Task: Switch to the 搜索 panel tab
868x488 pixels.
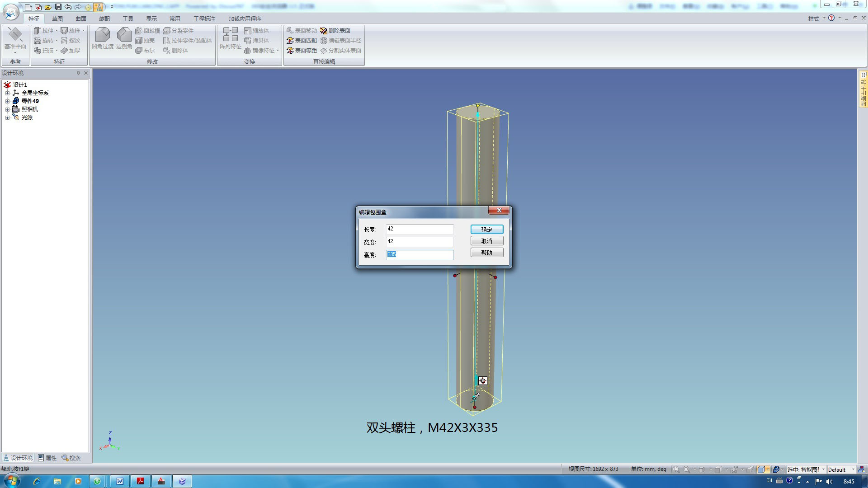Action: 71,458
